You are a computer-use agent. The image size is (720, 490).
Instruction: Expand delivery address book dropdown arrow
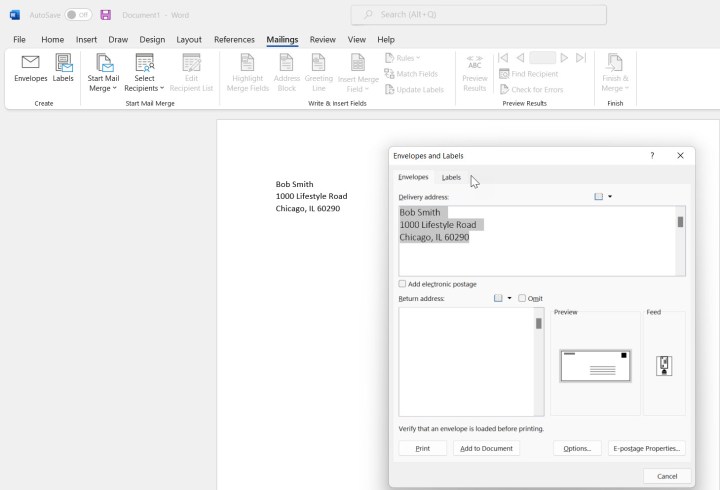tap(610, 197)
